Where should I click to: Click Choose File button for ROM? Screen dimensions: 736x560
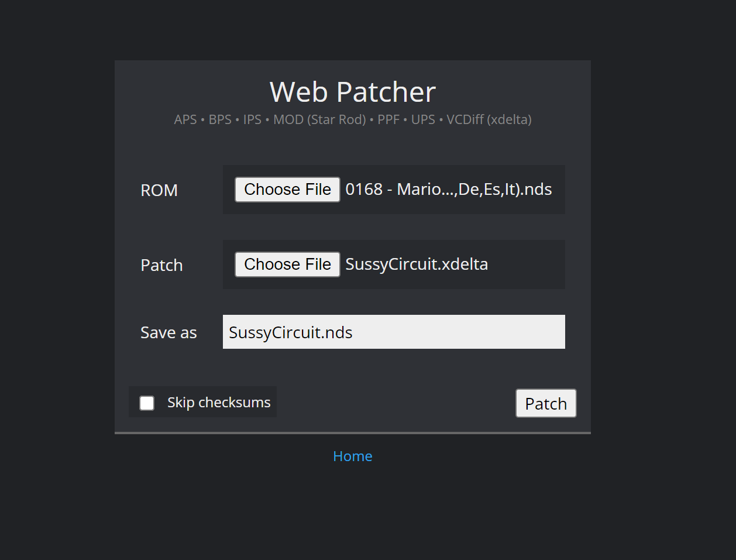click(287, 190)
